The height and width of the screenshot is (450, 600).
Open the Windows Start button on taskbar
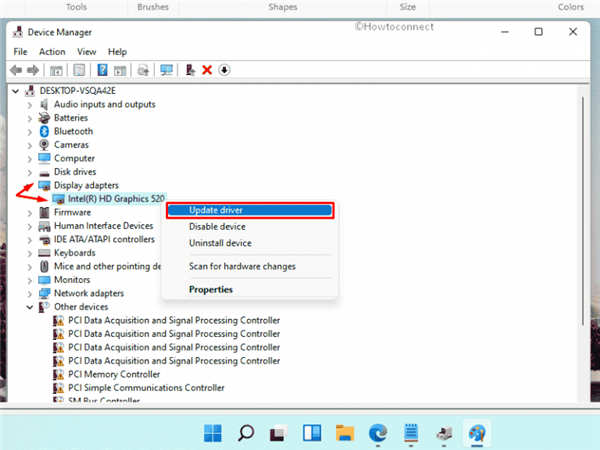click(213, 433)
